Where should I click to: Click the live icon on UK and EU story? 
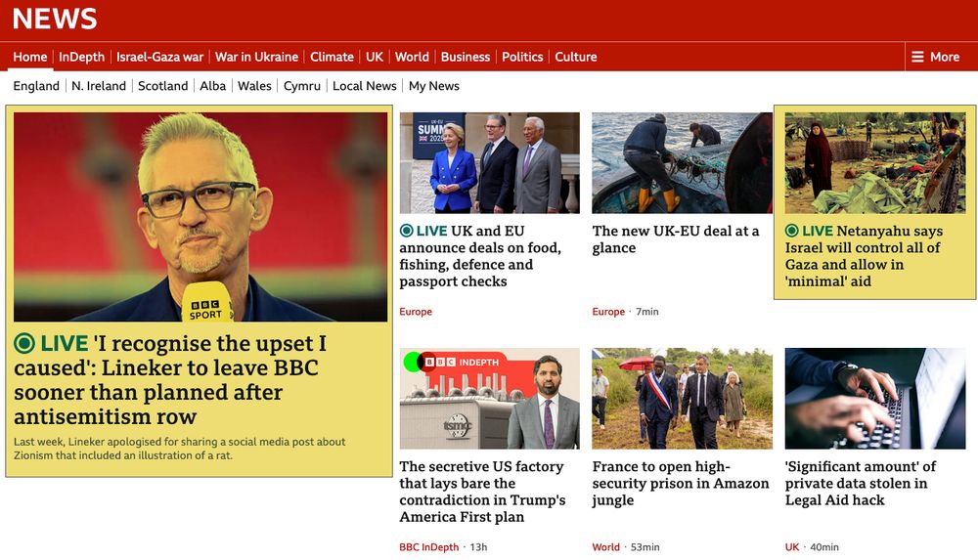(406, 231)
